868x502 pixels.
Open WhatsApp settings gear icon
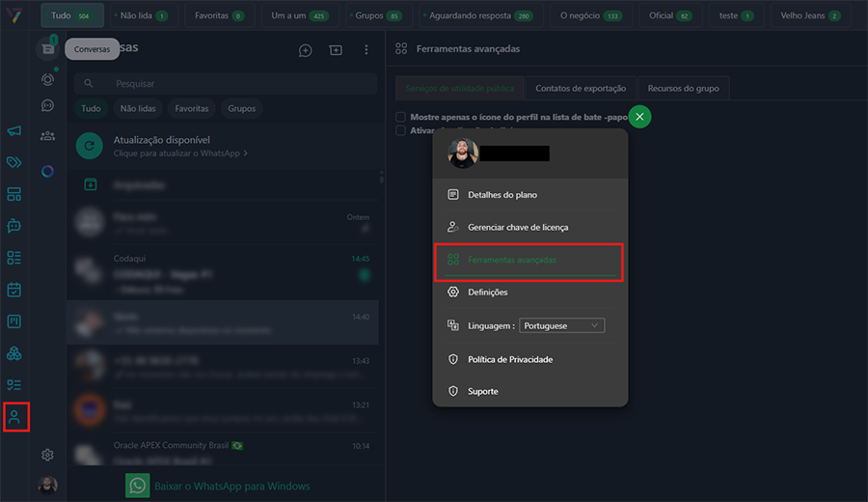[x=47, y=455]
